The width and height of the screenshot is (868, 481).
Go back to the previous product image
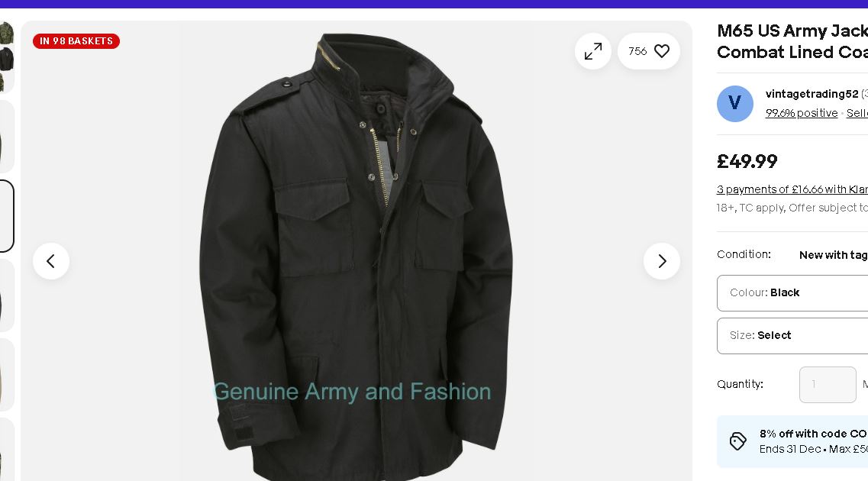point(51,260)
